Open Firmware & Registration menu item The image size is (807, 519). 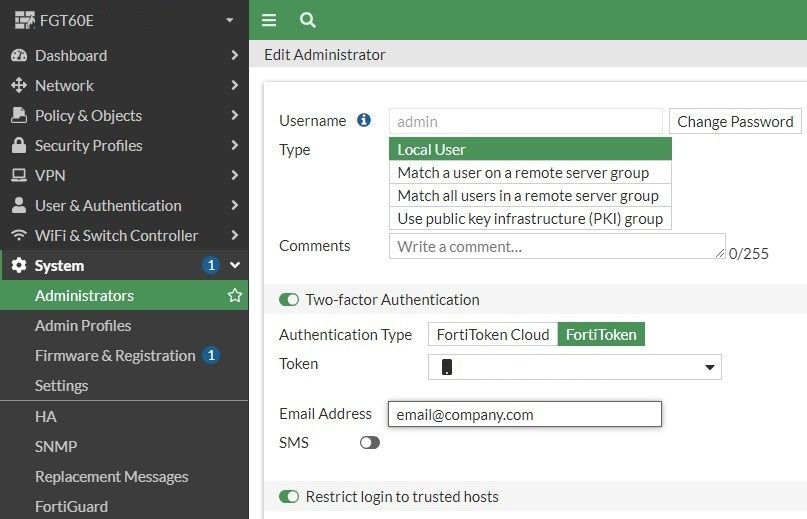[115, 356]
